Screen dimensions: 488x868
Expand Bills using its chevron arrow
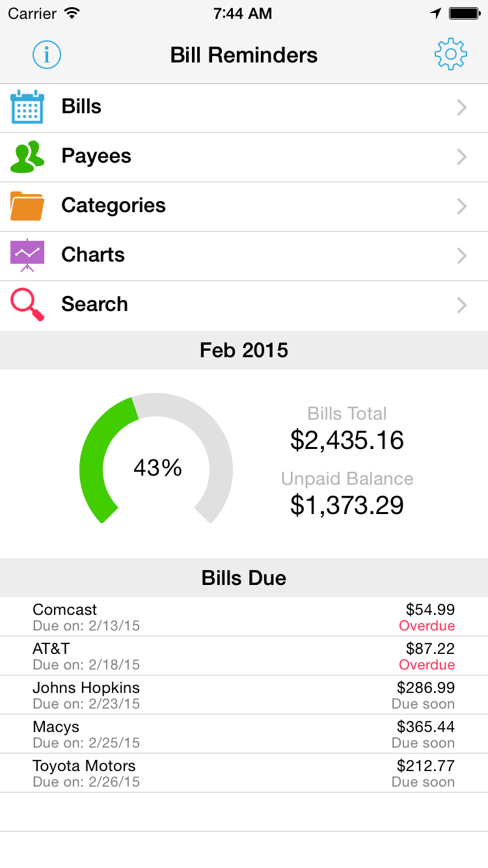pos(461,107)
